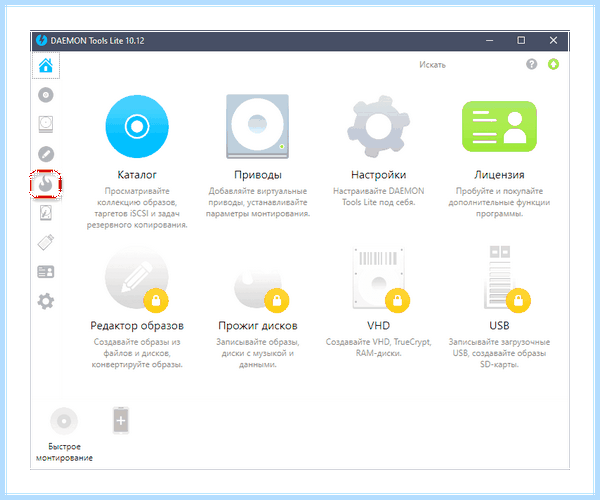Image resolution: width=600 pixels, height=500 pixels.
Task: Click the Приводы title text
Action: (258, 175)
